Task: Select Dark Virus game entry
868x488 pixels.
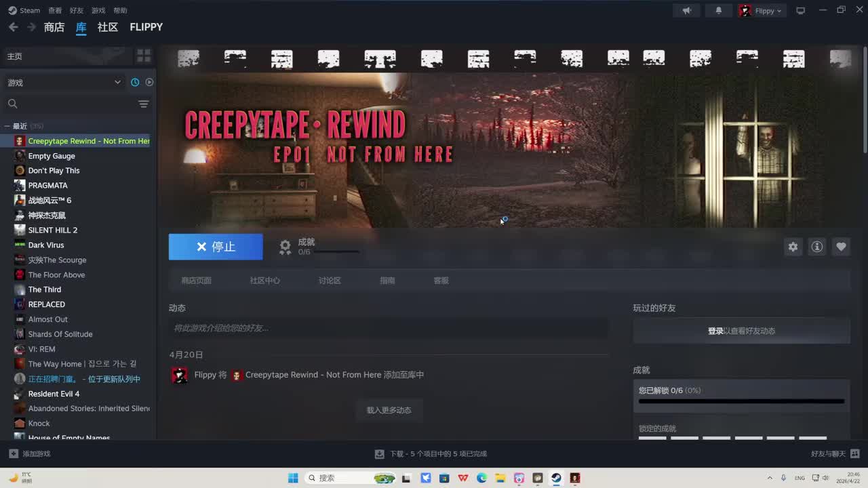Action: [x=46, y=245]
